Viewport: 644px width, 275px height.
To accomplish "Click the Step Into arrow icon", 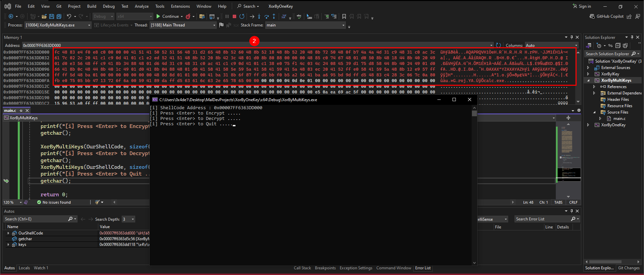I will coord(259,16).
